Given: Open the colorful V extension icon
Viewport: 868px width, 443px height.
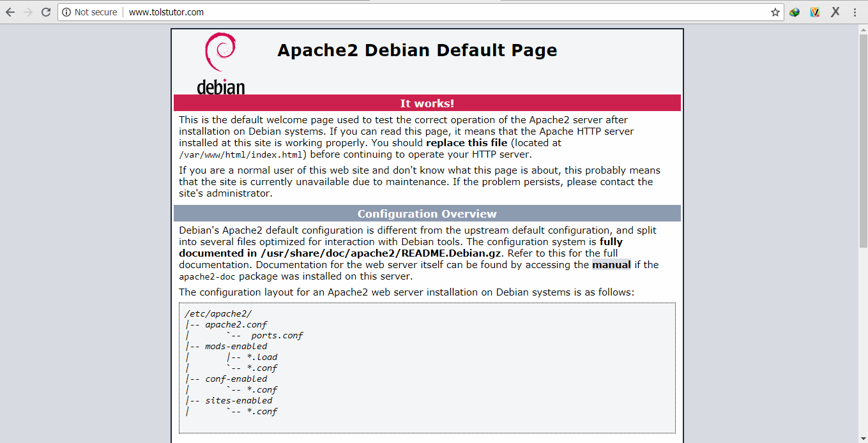Looking at the screenshot, I should click(815, 12).
